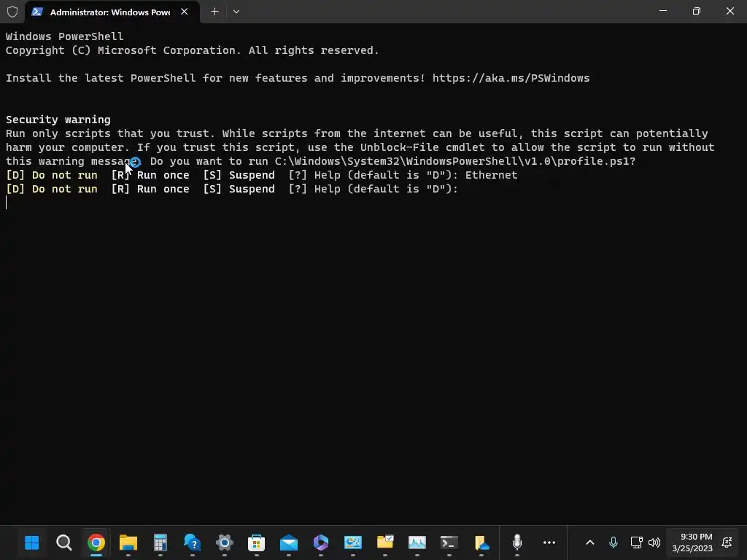Viewport: 747px width, 560px height.
Task: Expand the new tab profiles dropdown chevron
Action: [236, 12]
